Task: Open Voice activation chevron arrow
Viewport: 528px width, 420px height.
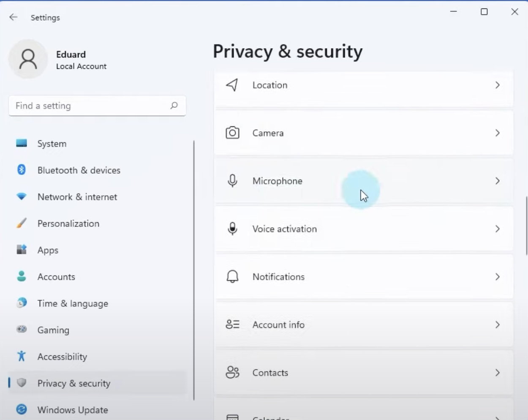Action: point(498,229)
